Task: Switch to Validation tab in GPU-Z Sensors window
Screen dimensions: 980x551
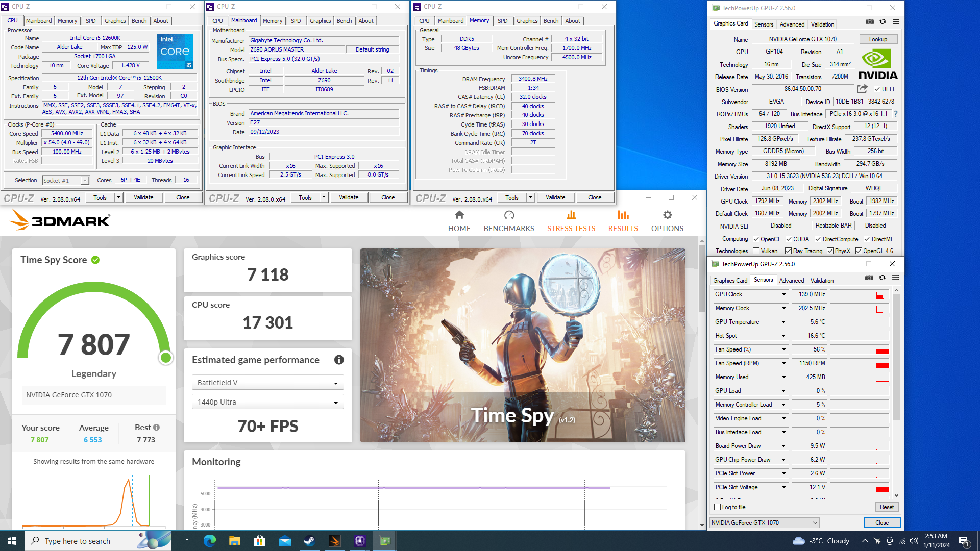Action: coord(822,281)
